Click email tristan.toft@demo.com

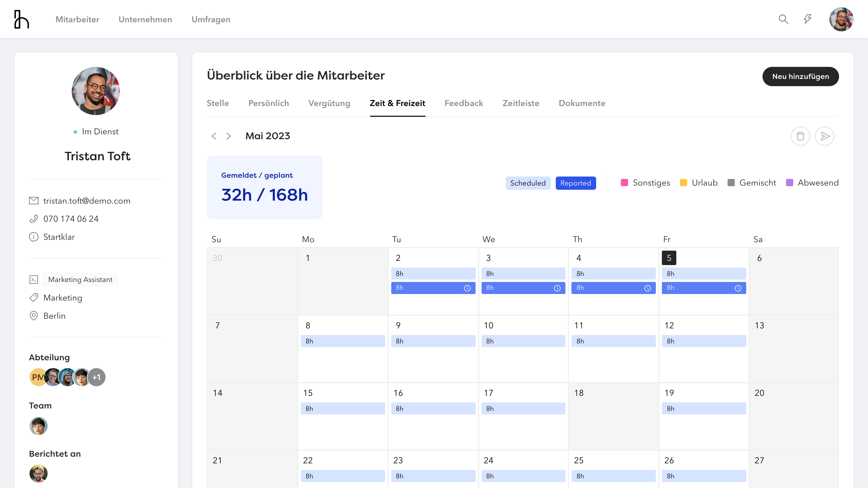click(86, 201)
